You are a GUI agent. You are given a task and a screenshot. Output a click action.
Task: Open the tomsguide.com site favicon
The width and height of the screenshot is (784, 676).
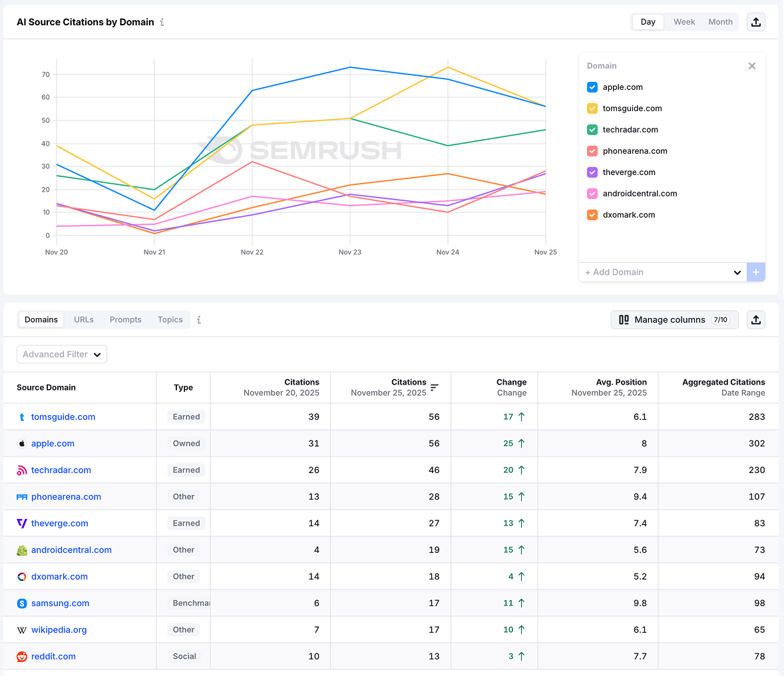pos(22,417)
